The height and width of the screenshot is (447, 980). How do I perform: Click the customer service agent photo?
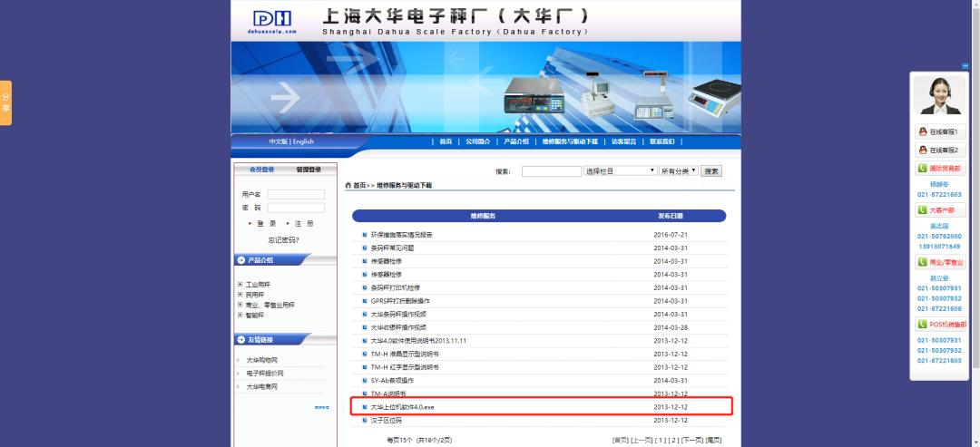pyautogui.click(x=939, y=95)
